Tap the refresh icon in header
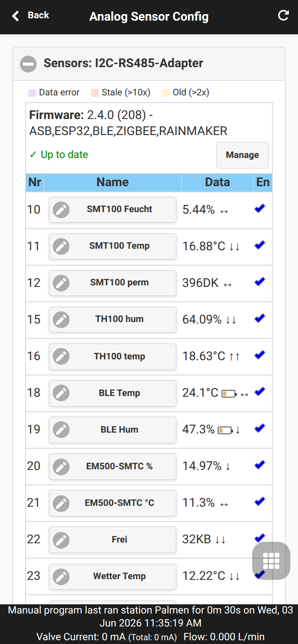 283,16
